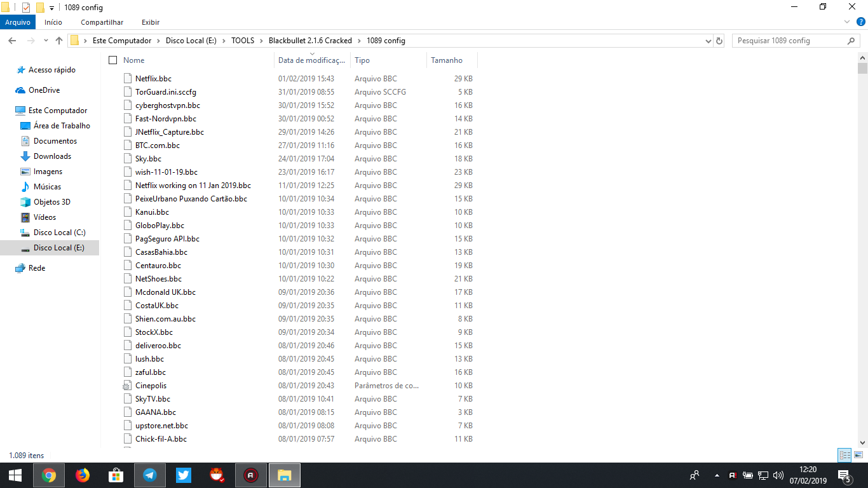This screenshot has width=868, height=488.
Task: Click the battery tray icon
Action: tap(748, 475)
